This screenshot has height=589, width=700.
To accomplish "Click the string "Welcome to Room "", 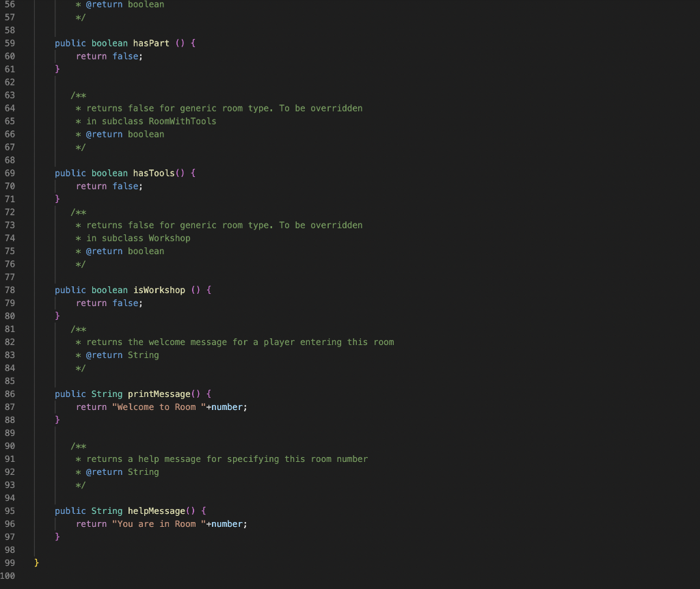I will 159,407.
